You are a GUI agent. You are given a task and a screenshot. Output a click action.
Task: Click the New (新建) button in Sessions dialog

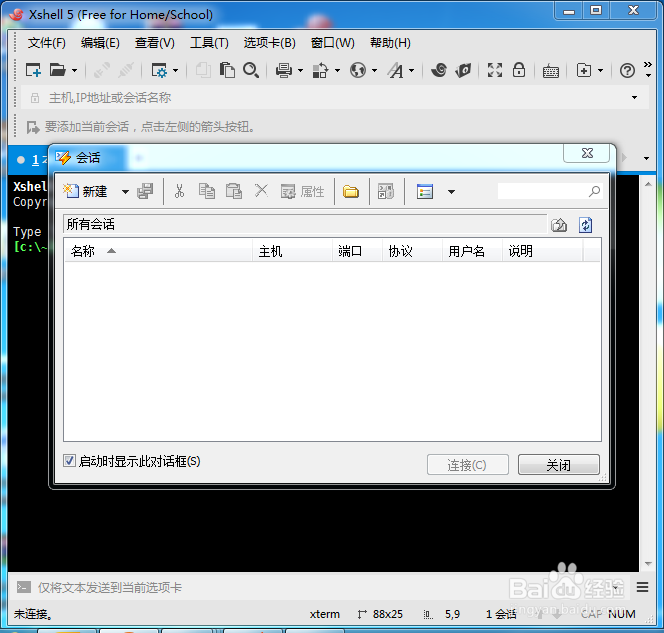85,191
